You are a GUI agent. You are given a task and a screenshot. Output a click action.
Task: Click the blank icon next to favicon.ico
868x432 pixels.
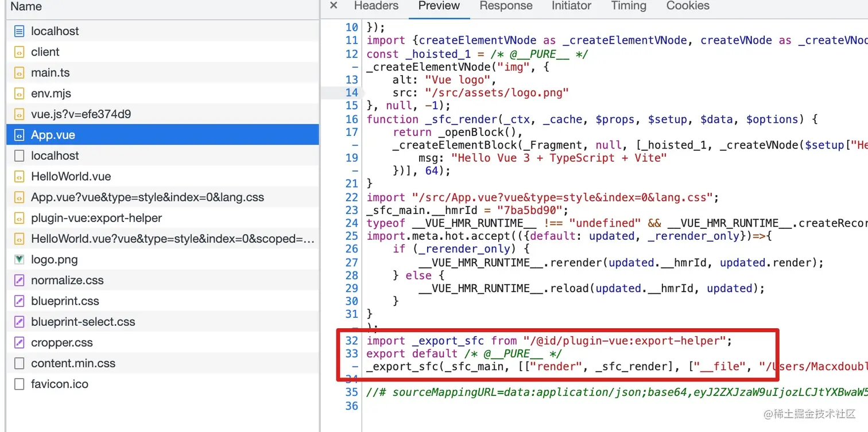pos(19,384)
